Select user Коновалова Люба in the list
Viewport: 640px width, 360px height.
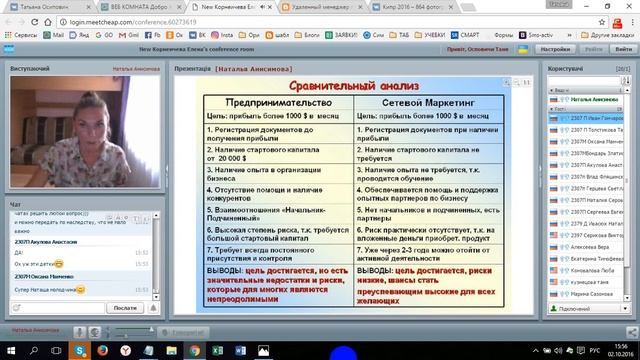pos(586,270)
